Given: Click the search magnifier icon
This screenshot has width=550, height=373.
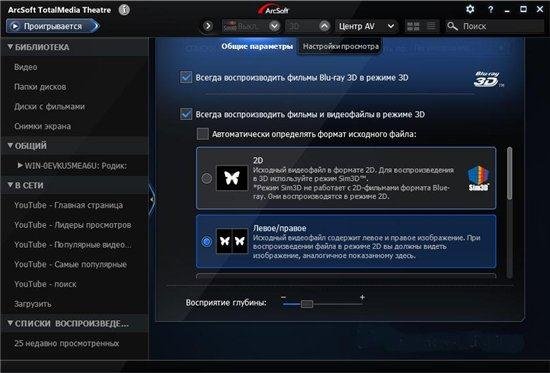Looking at the screenshot, I should coord(452,26).
